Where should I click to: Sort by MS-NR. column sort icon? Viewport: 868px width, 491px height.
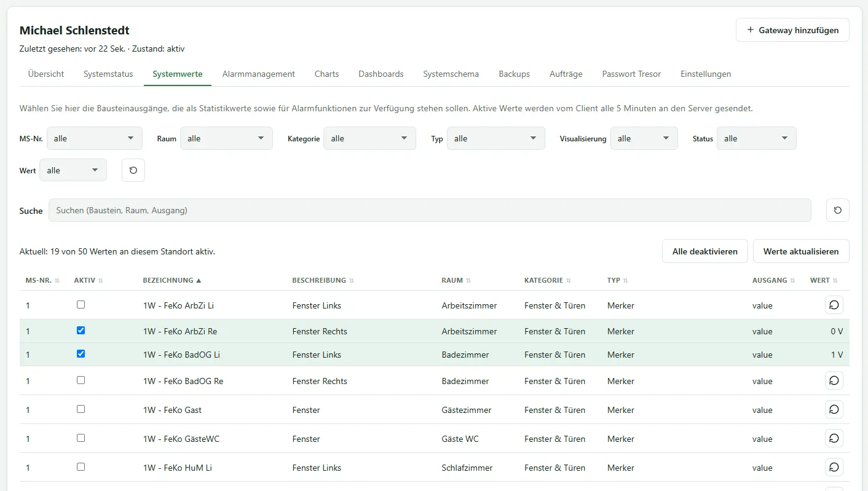click(x=57, y=280)
